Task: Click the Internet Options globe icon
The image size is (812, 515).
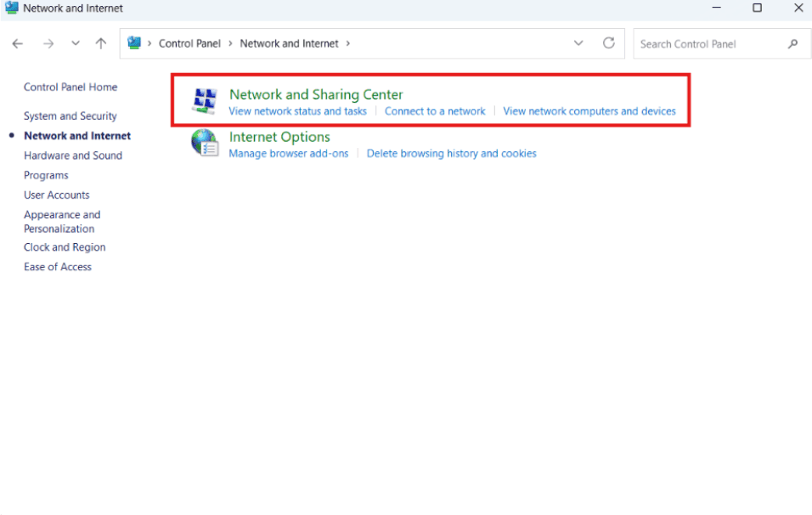Action: tap(205, 143)
